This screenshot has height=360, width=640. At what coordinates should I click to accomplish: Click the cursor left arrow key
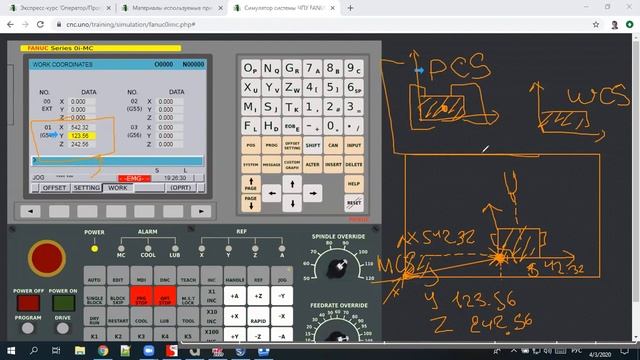point(272,193)
